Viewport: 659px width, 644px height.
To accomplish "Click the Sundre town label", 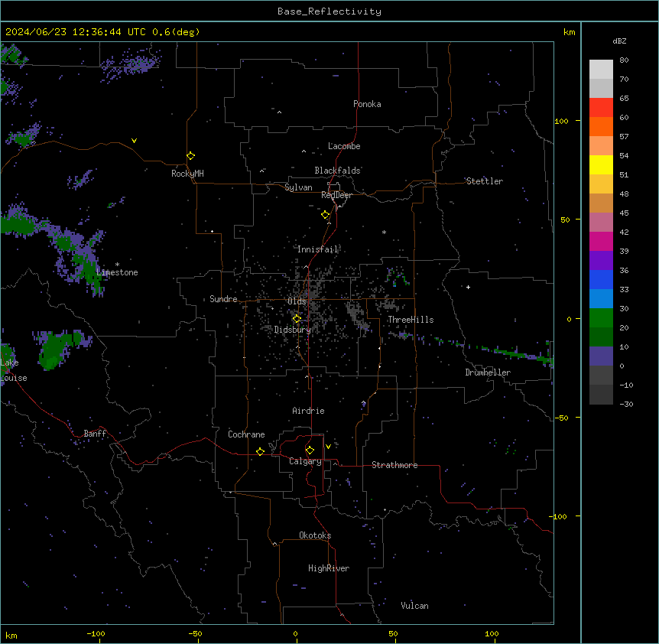I will click(223, 299).
